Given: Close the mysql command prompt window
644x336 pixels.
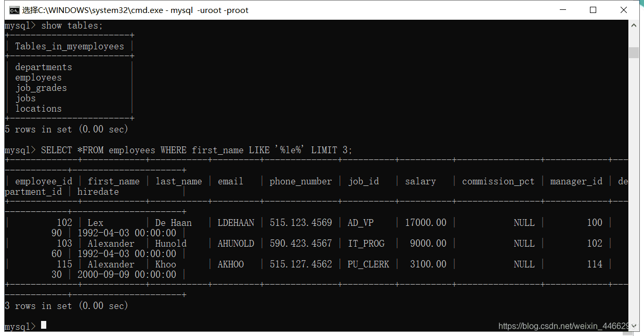Looking at the screenshot, I should click(624, 10).
